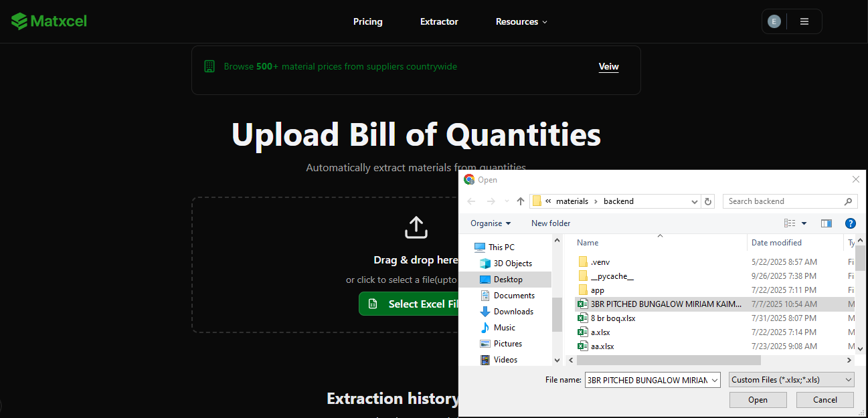The image size is (868, 418).
Task: Open the Organise dropdown menu
Action: (489, 223)
